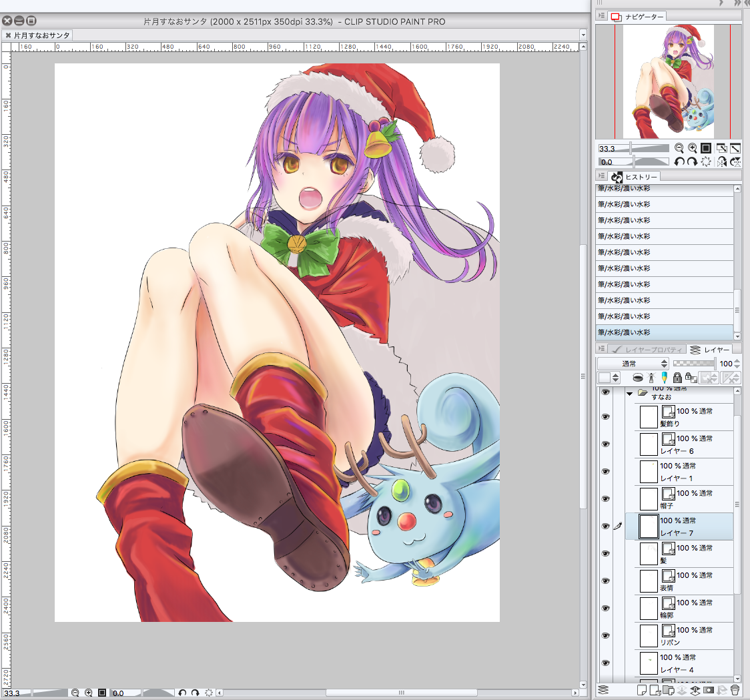
Task: Click the layer opacity slider
Action: pyautogui.click(x=694, y=364)
